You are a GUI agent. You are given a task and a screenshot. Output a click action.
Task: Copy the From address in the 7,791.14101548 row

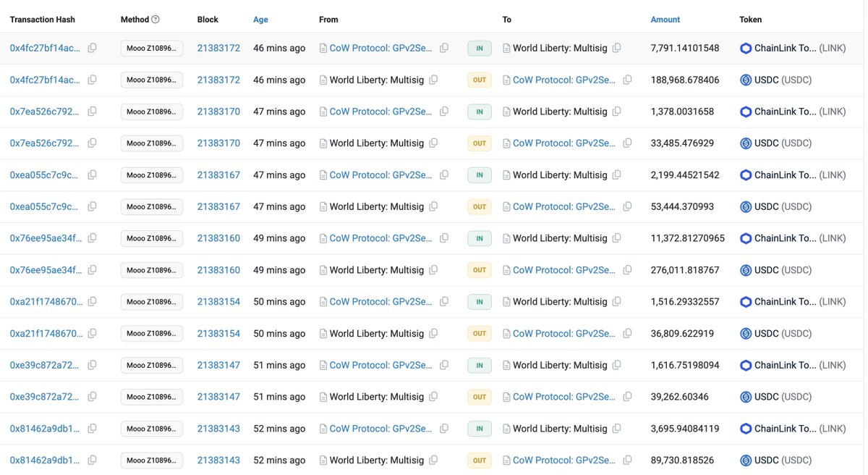[444, 48]
